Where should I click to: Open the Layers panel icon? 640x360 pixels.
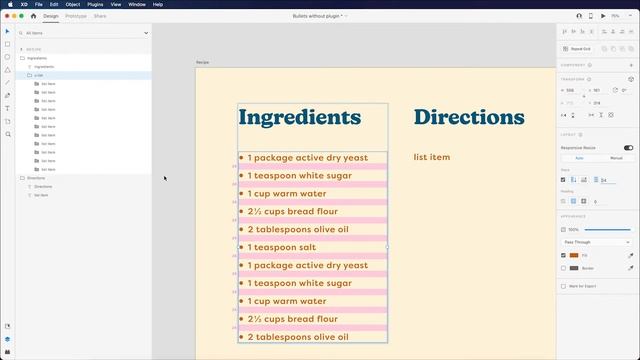[7, 339]
